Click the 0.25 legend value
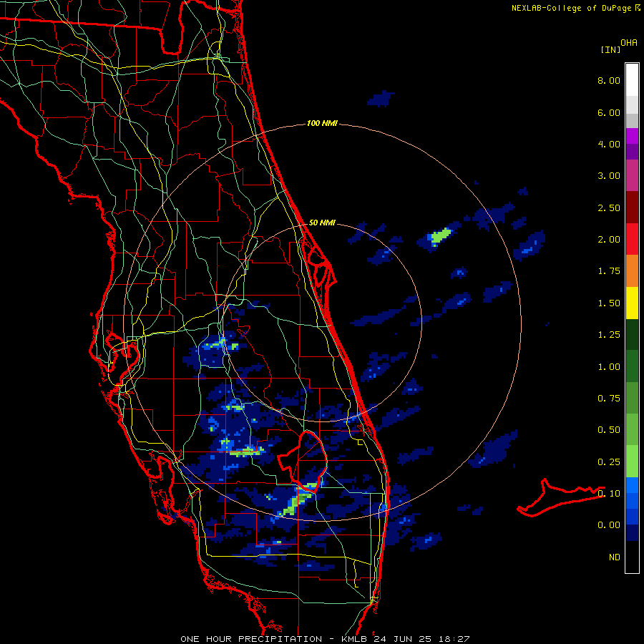The width and height of the screenshot is (644, 644). point(609,462)
